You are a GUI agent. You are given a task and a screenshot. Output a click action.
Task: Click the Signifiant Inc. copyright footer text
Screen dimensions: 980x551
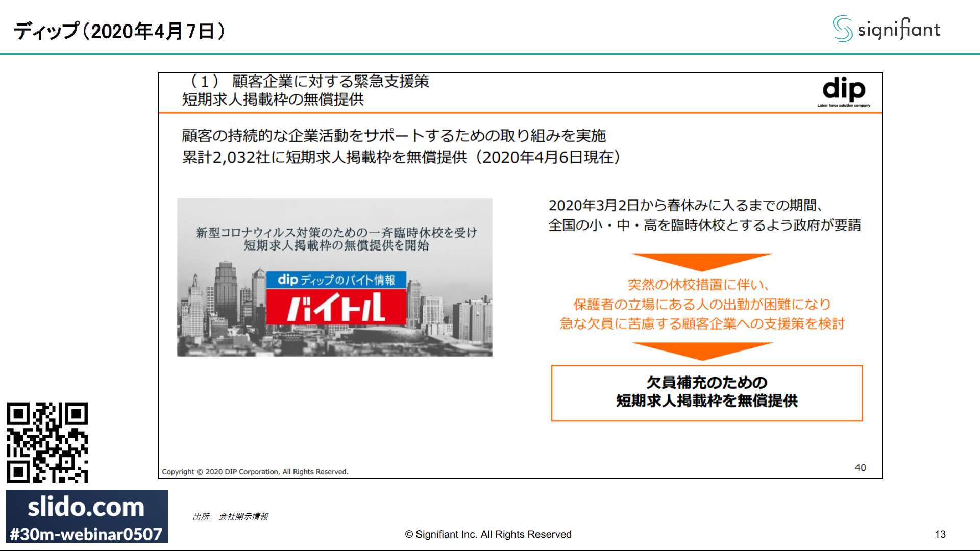(x=488, y=534)
